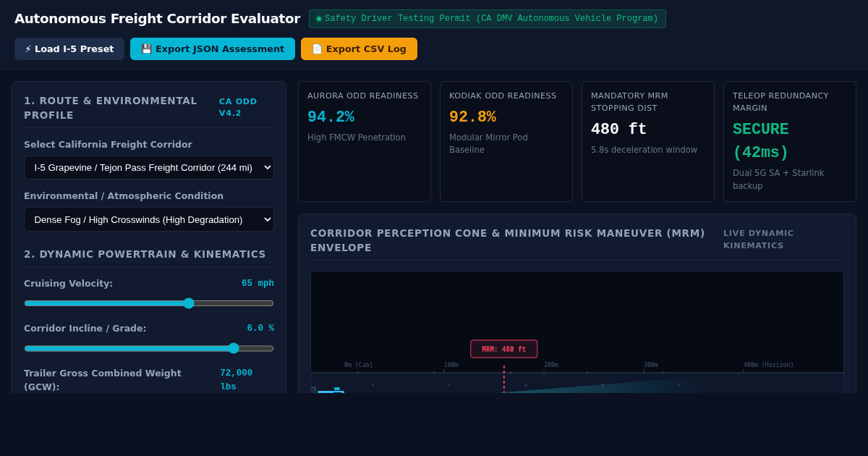Click the 480 ft stopping distance value
Screen dimensions: 868x456
[x=618, y=130]
